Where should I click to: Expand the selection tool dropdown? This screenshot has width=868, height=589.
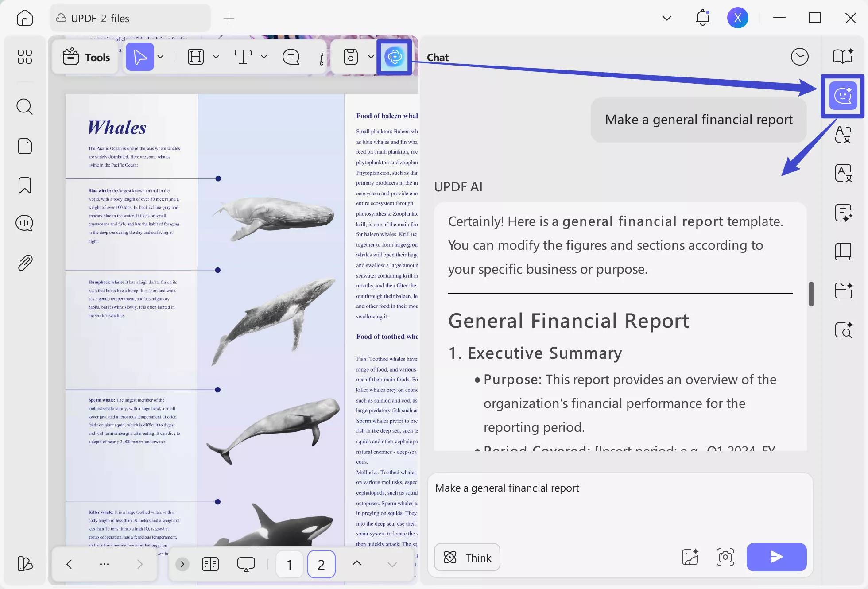(160, 57)
